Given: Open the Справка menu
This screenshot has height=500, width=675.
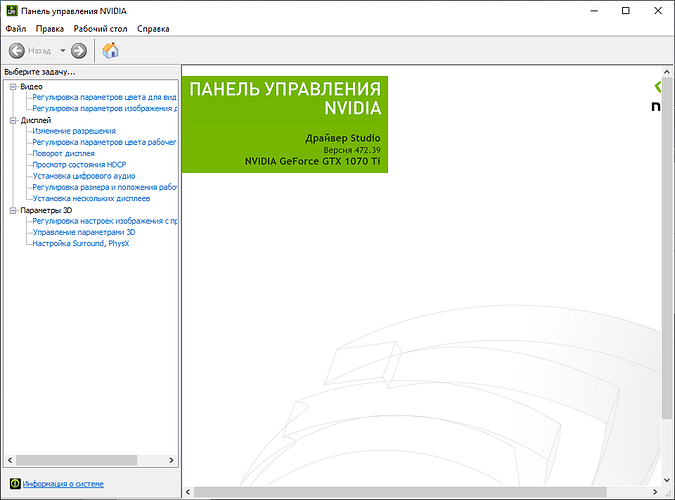Looking at the screenshot, I should [153, 29].
